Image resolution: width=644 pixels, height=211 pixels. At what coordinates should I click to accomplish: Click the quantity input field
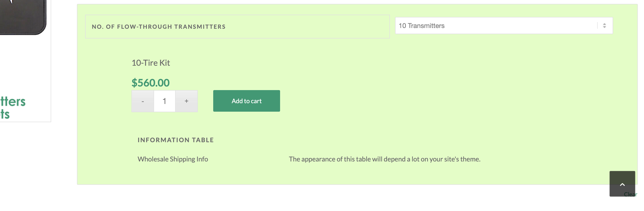[x=165, y=101]
